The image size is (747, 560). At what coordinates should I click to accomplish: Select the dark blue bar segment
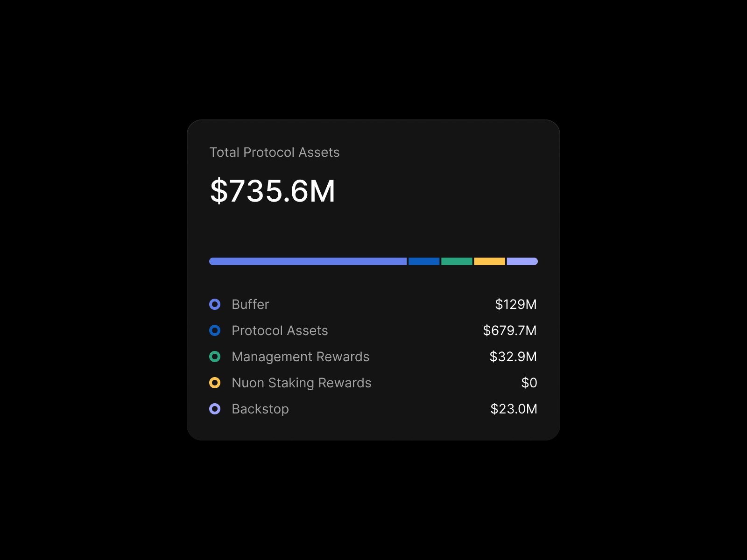point(424,261)
